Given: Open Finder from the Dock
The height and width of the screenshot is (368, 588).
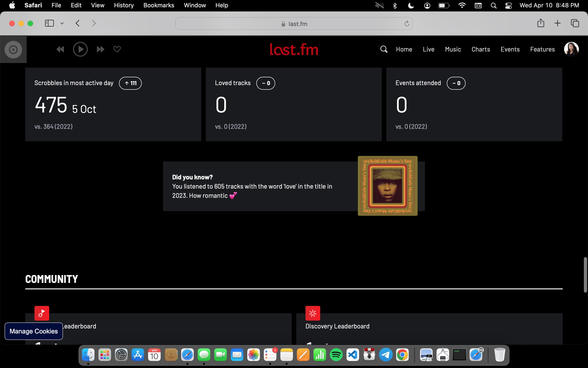Looking at the screenshot, I should tap(88, 355).
